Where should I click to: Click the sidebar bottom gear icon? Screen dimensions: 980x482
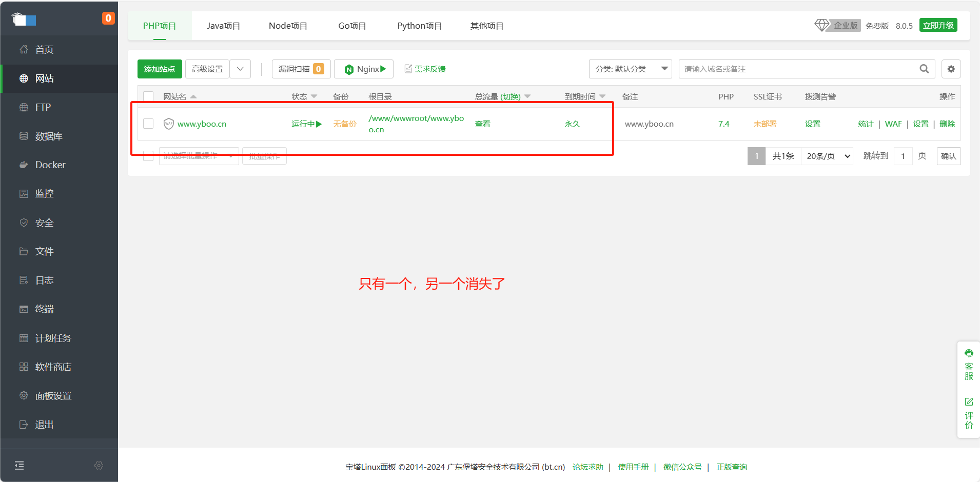(99, 466)
